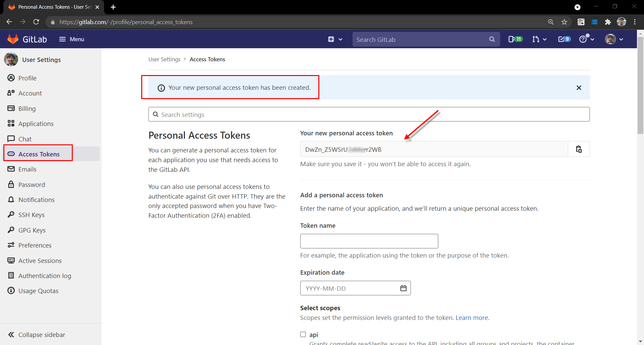Open the Billing page
Viewport: 644px width, 345px height.
[27, 109]
